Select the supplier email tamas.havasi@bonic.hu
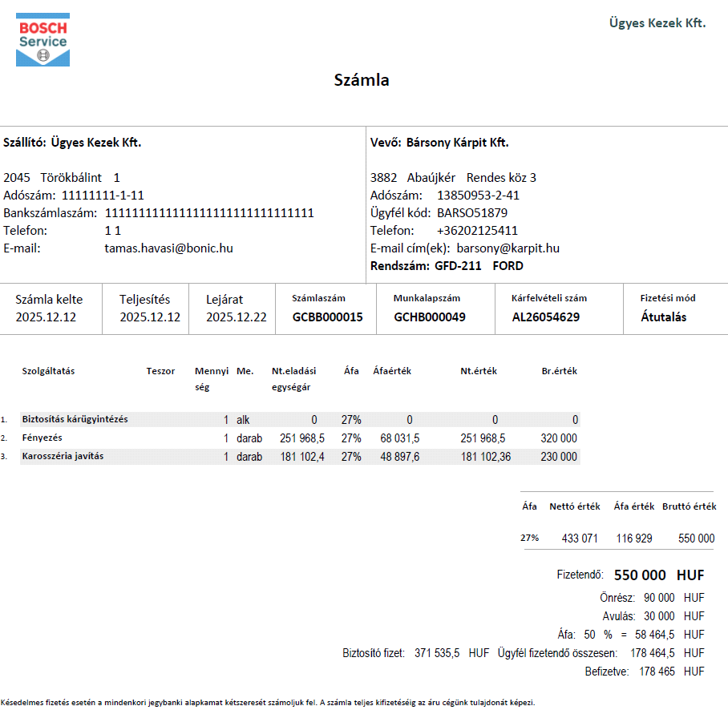The image size is (728, 718). [168, 248]
